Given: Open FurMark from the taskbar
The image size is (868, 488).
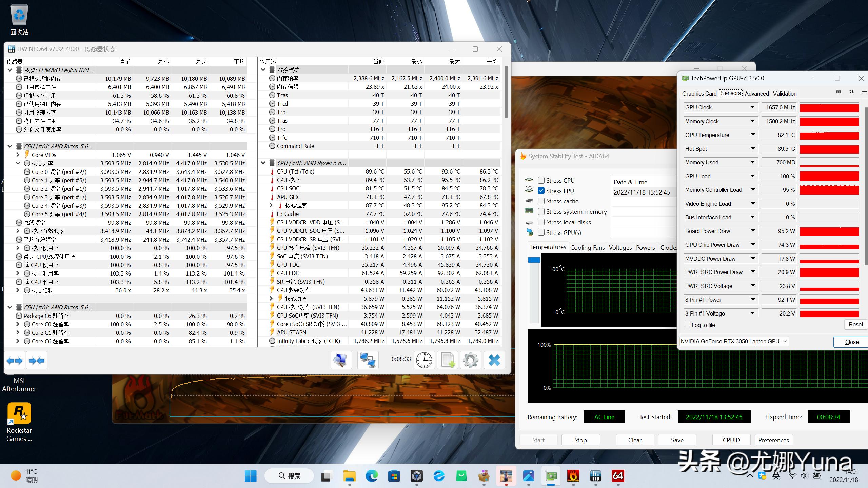Looking at the screenshot, I should click(573, 476).
